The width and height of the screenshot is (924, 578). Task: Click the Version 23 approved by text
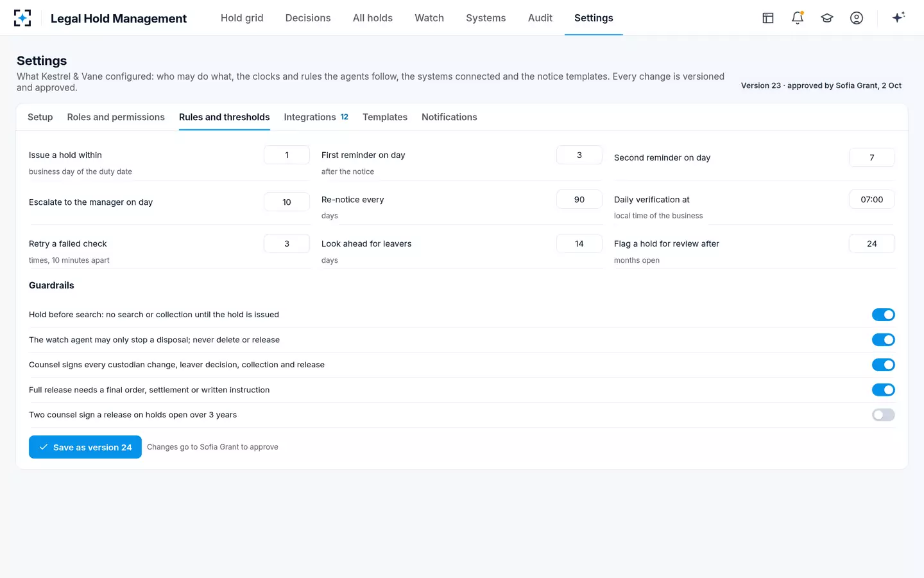point(821,85)
